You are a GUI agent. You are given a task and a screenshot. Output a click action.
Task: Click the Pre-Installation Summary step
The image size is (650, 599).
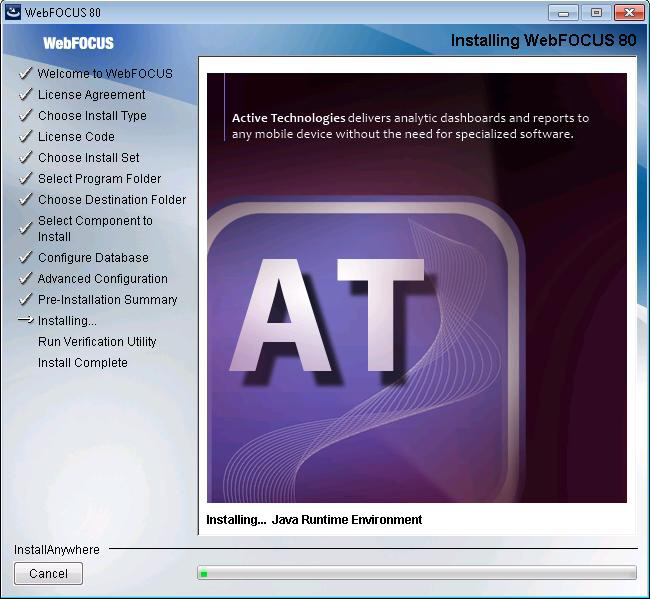107,299
